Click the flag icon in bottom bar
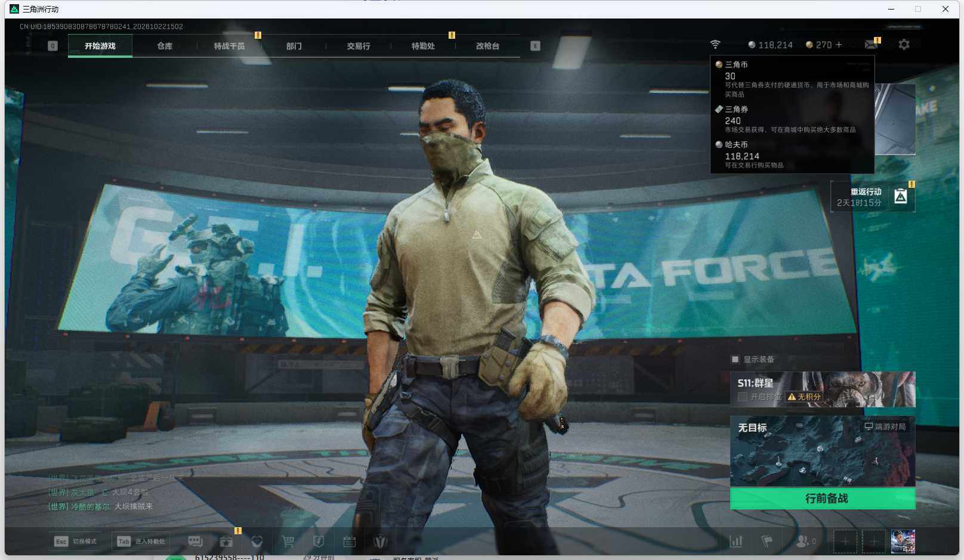 pyautogui.click(x=767, y=542)
